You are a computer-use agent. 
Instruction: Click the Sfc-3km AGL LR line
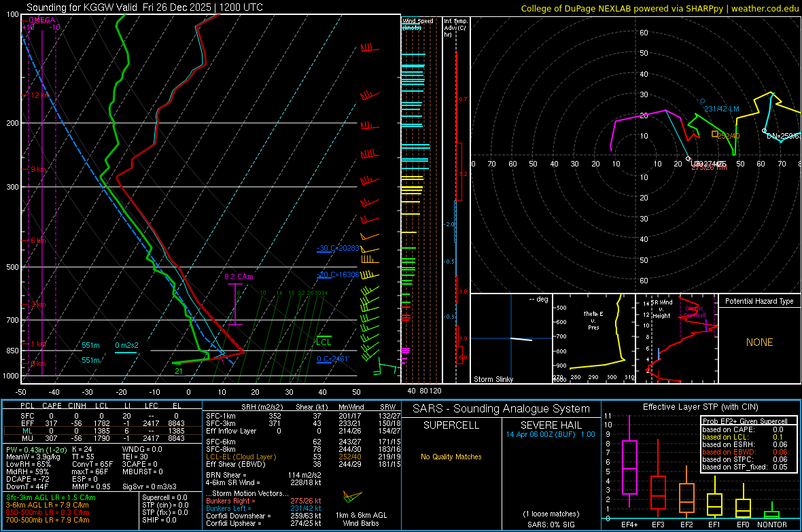(x=51, y=498)
